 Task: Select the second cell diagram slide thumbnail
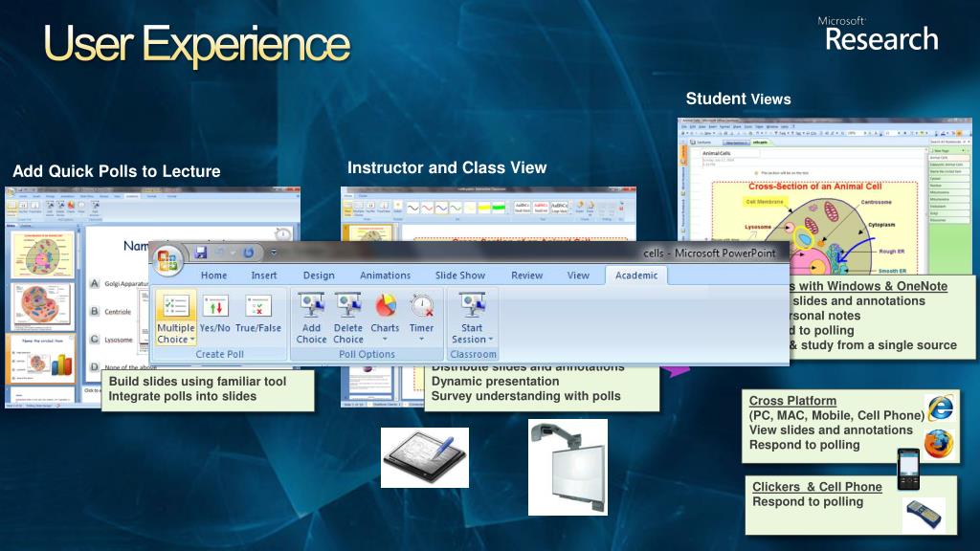42,306
